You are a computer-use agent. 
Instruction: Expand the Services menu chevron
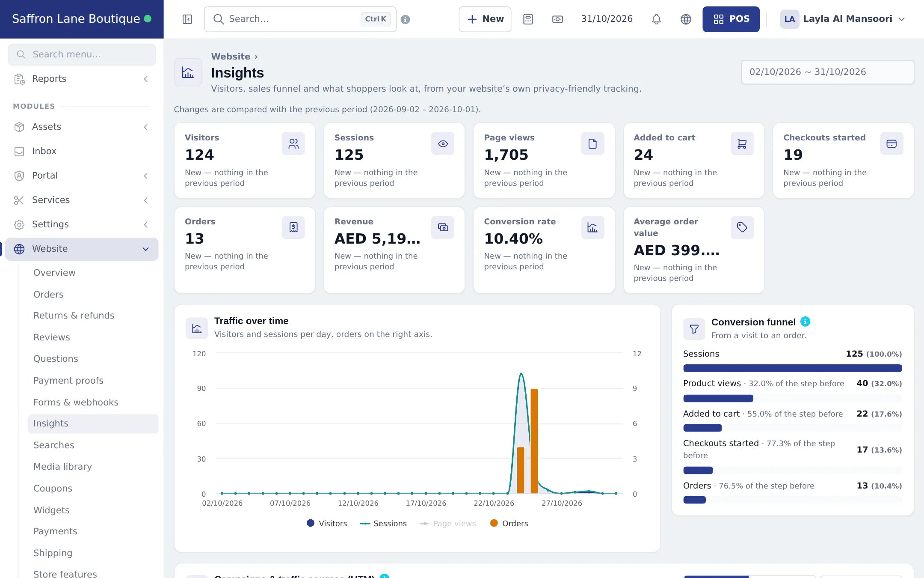point(146,200)
